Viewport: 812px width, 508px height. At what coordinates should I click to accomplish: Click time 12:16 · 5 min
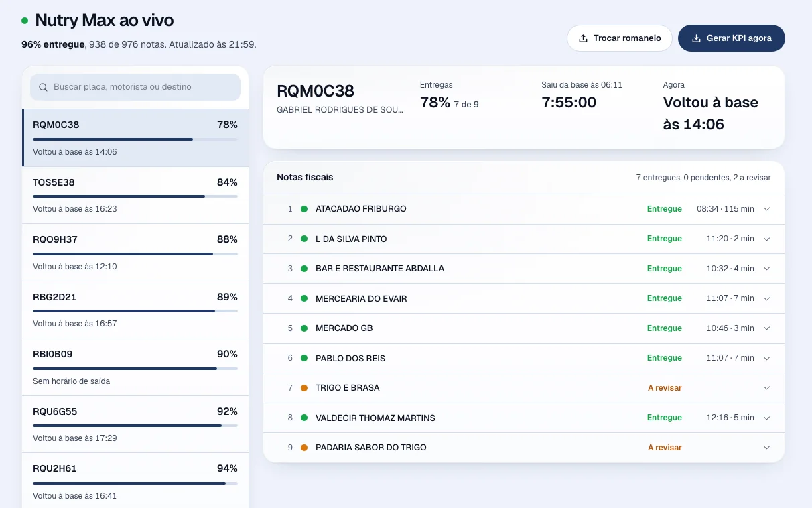[730, 418]
